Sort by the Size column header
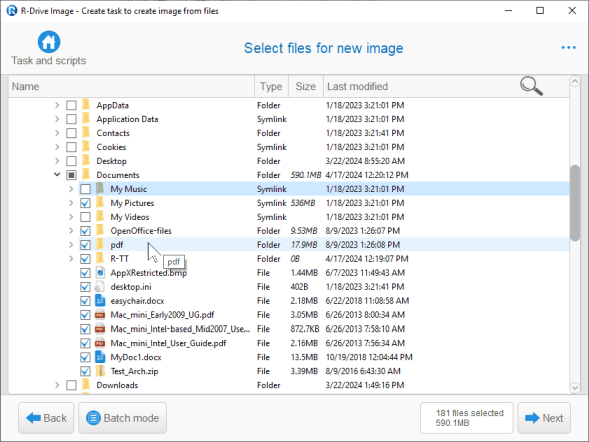The height and width of the screenshot is (442, 589). click(305, 86)
